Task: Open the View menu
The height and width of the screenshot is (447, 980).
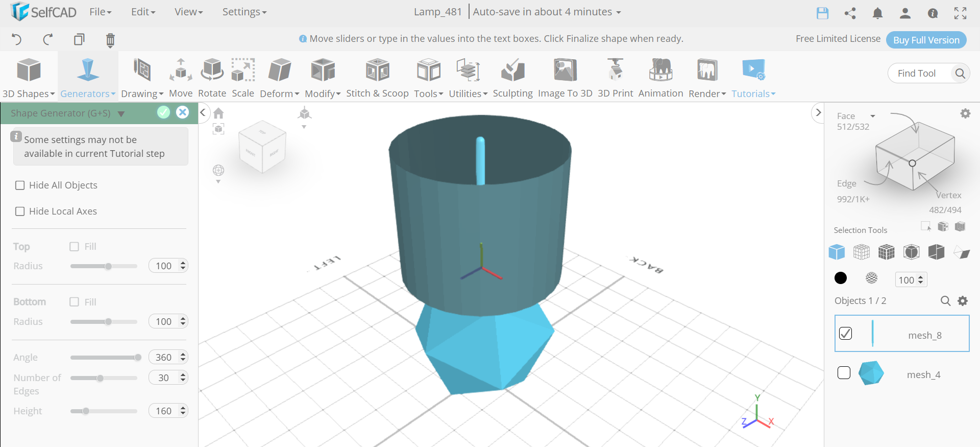Action: click(x=188, y=12)
